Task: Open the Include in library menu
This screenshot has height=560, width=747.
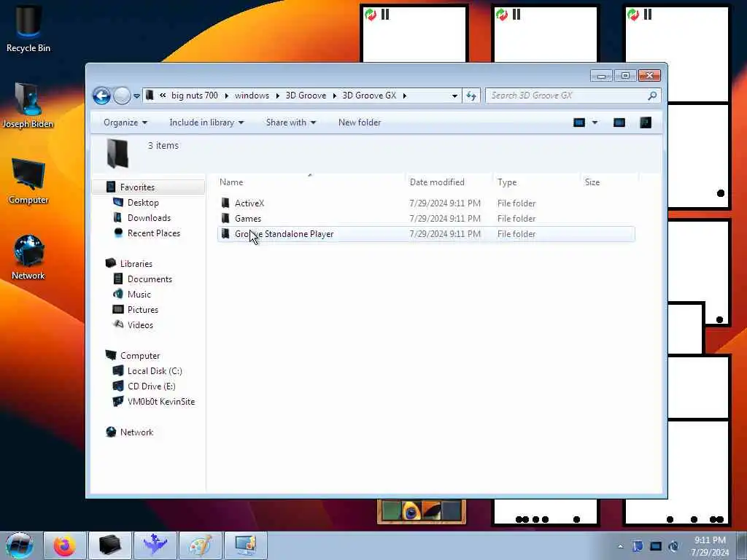Action: coord(206,122)
